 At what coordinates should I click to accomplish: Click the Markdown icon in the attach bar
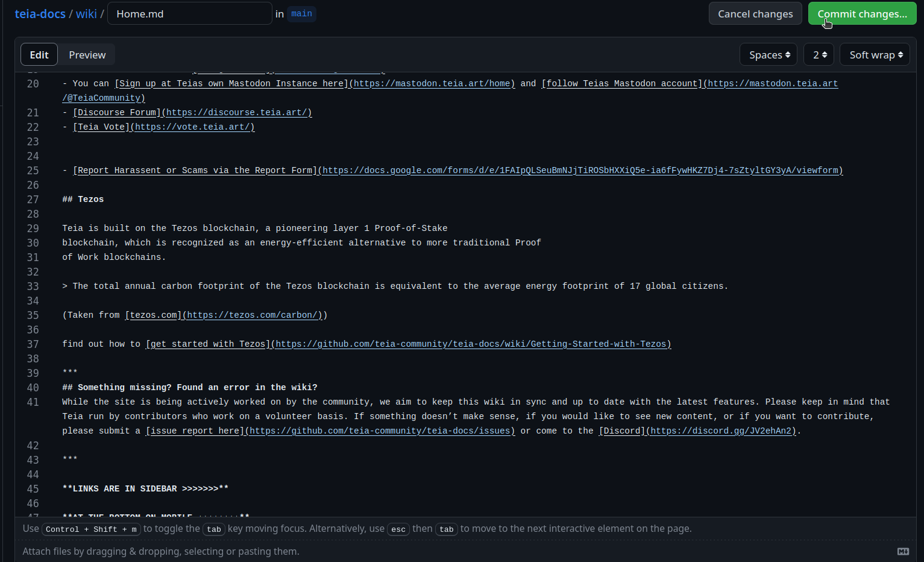tap(903, 551)
